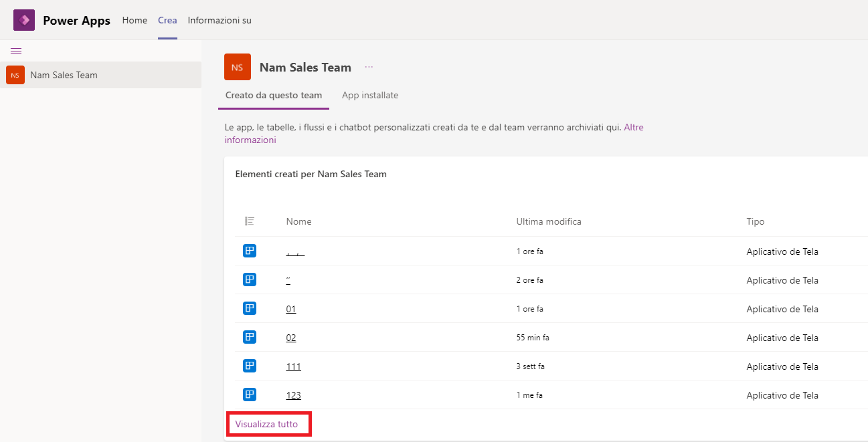Click Aplicativo de Tela in the 02 row
This screenshot has height=442, width=868.
[x=782, y=338]
